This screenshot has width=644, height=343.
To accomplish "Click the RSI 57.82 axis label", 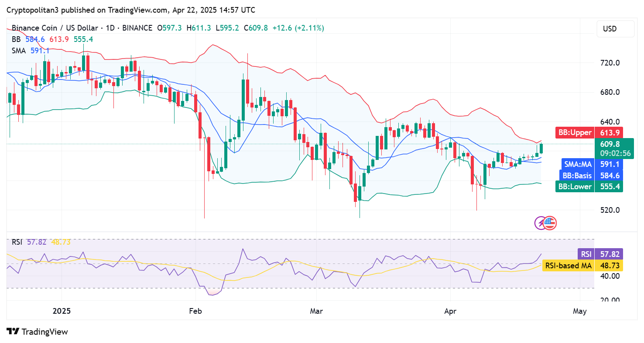I will coord(600,254).
